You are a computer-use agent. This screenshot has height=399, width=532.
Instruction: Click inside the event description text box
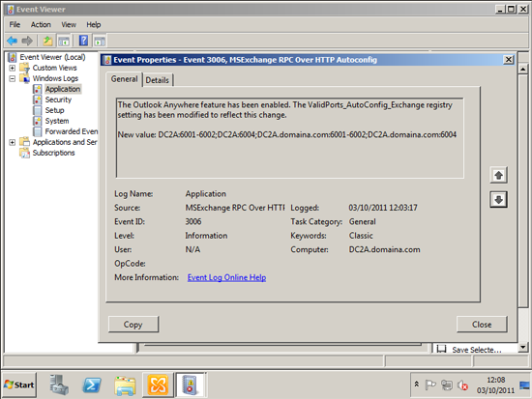tap(290, 138)
